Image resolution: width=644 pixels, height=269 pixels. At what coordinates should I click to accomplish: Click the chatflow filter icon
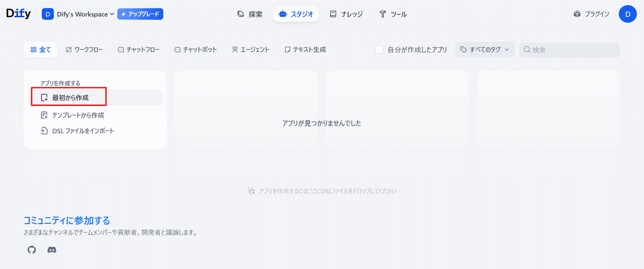point(121,49)
